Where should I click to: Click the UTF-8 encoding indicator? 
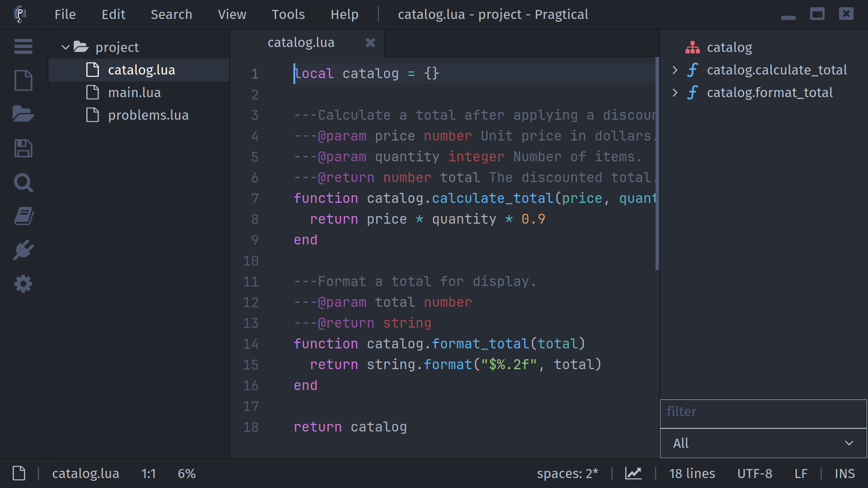tap(755, 473)
